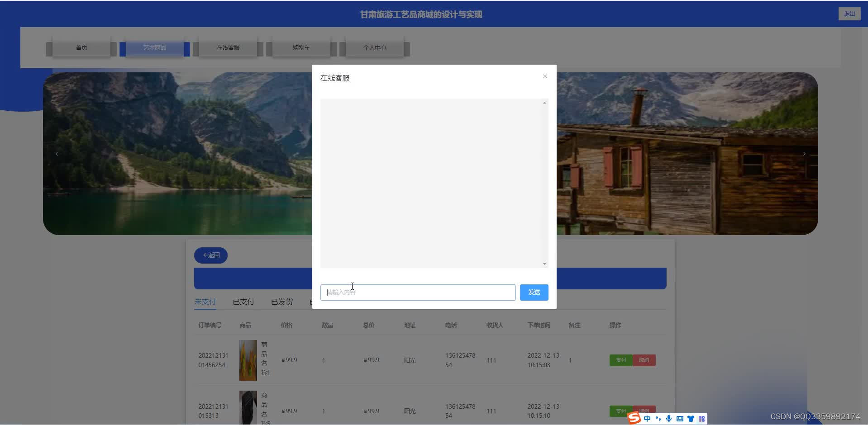Cancel order 20221213101456254 with 取消
Screen dimensions: 868x425
[644, 360]
